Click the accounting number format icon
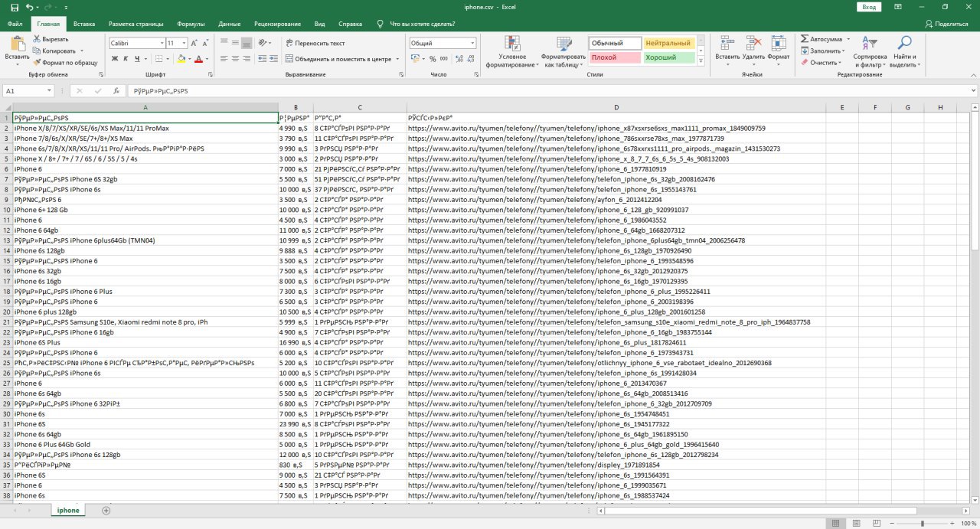 (414, 59)
